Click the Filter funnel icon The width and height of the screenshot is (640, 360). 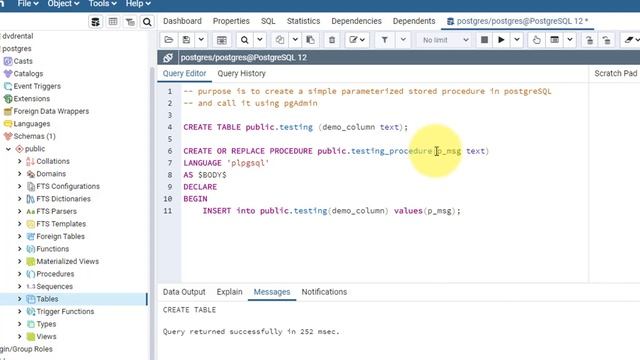coord(384,40)
